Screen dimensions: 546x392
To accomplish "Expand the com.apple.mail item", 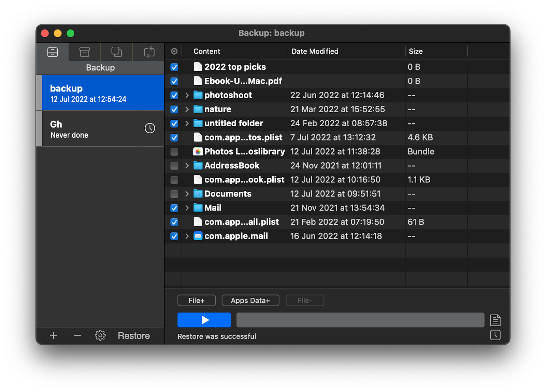I will tap(187, 236).
